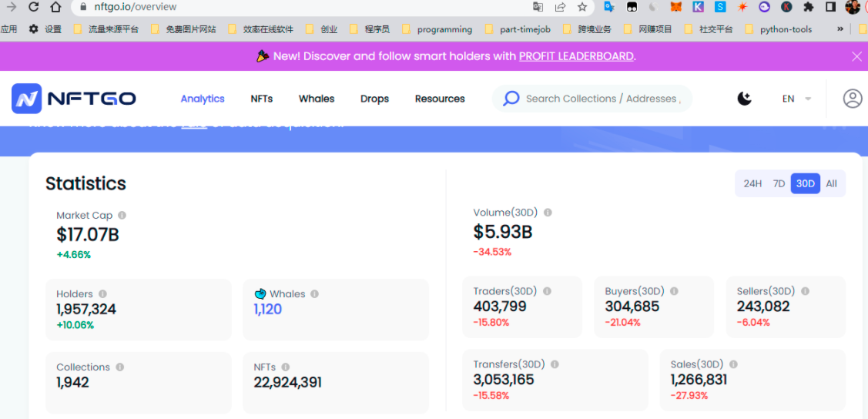Viewport: 868px width, 419px height.
Task: Switch statistics to the 7D range
Action: (779, 183)
